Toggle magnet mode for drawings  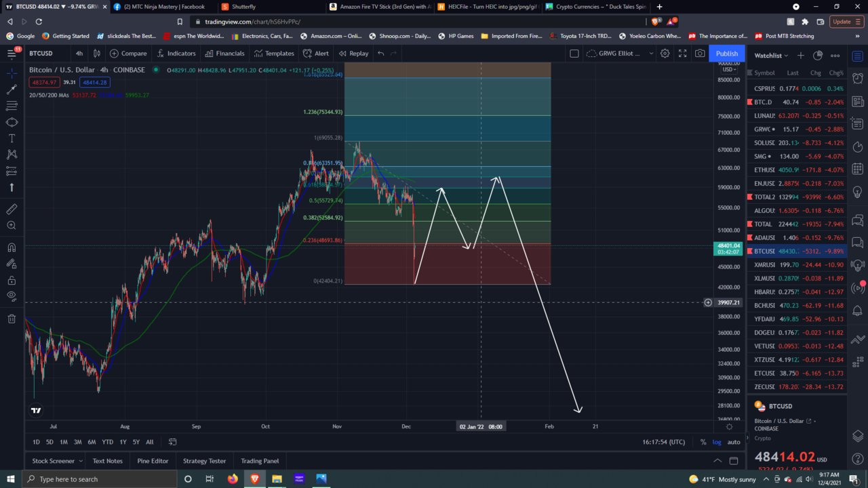12,247
